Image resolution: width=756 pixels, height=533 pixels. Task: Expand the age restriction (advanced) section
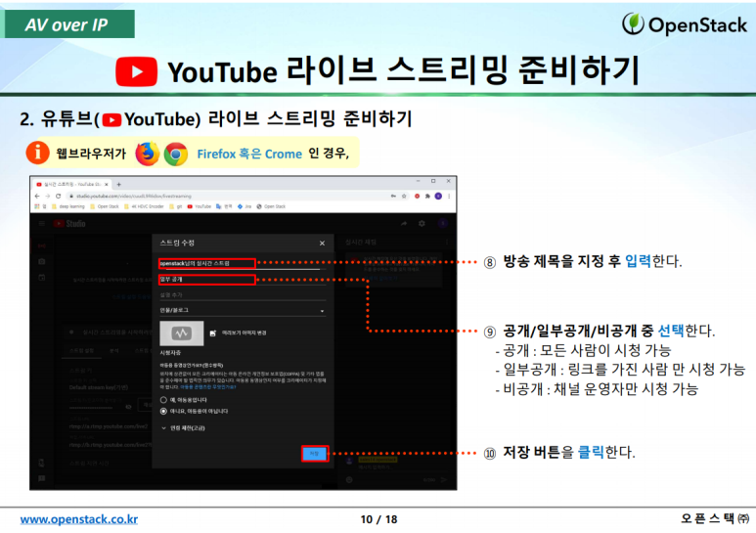point(183,428)
